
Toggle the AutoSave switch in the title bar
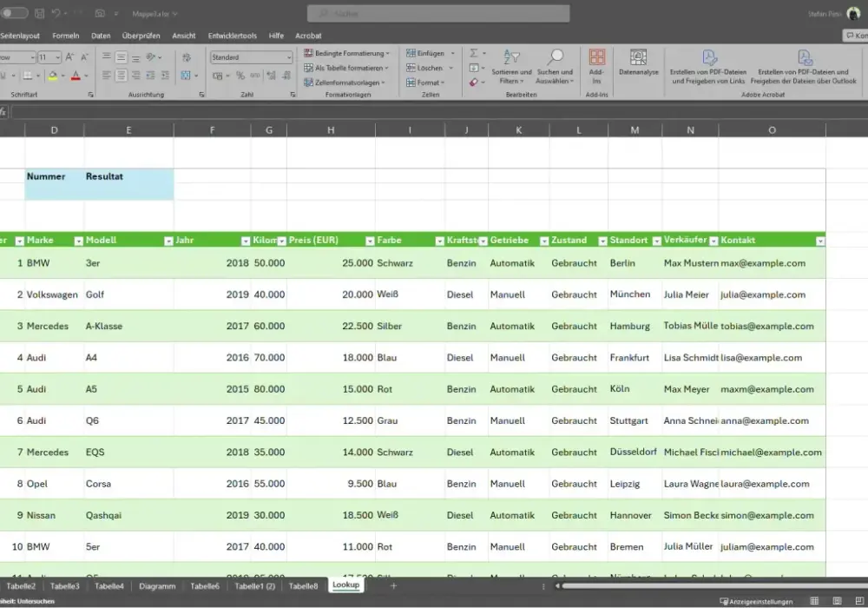(x=13, y=13)
